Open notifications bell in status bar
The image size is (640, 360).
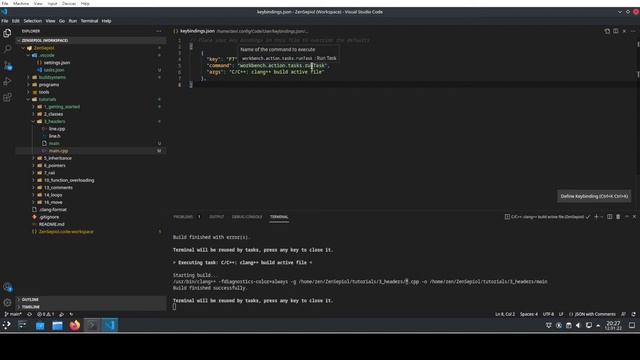tap(633, 314)
